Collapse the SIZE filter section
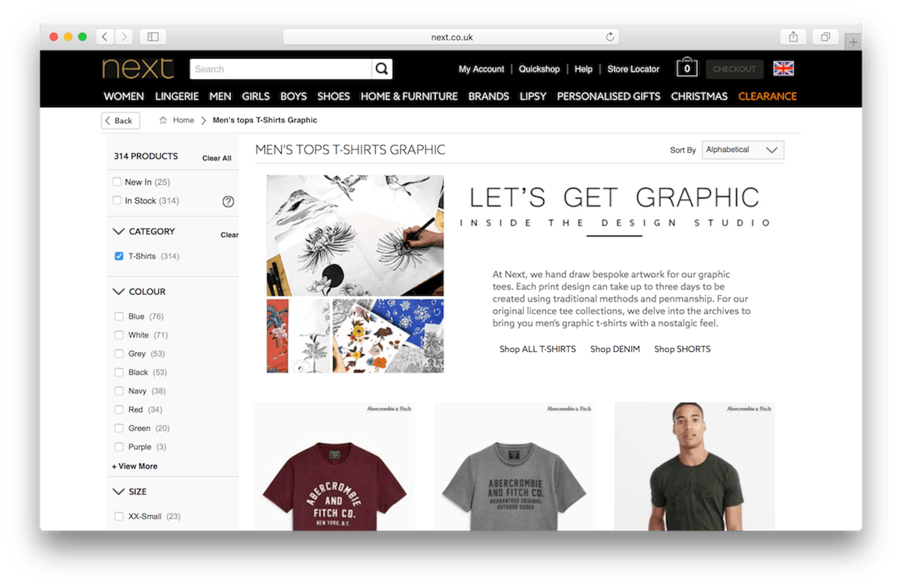 [x=118, y=492]
